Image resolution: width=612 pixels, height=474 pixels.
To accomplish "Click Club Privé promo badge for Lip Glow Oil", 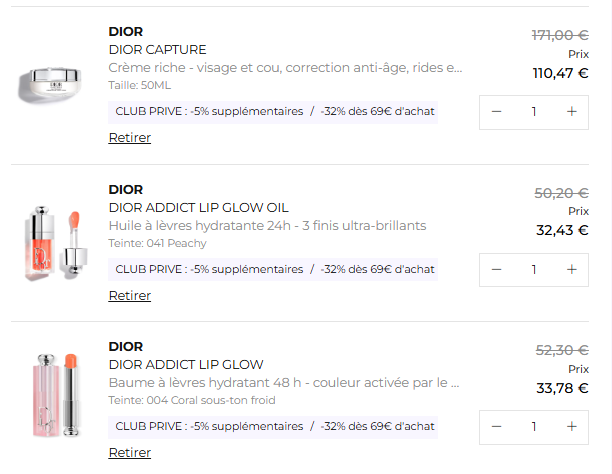I will 274,269.
